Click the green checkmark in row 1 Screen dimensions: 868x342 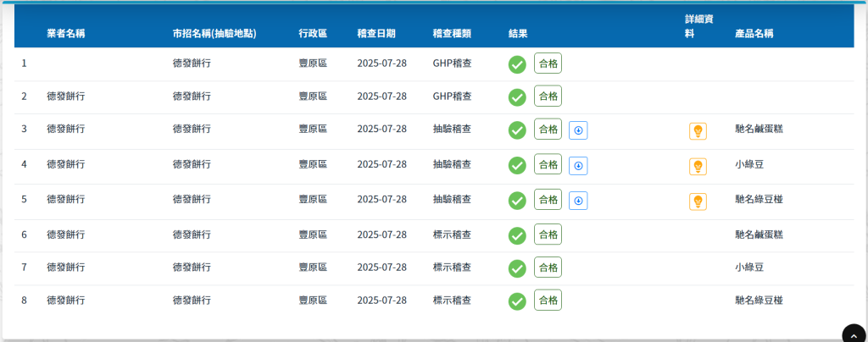click(x=517, y=63)
